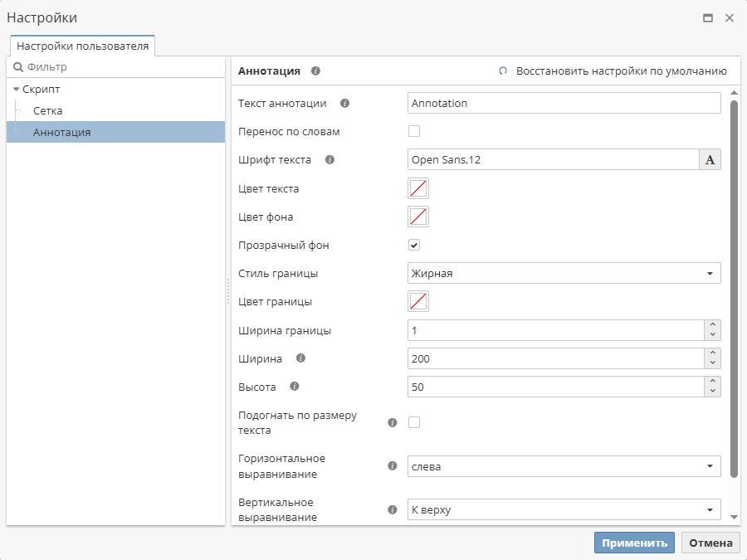This screenshot has width=747, height=560.
Task: Select Сетка in settings tree
Action: point(48,111)
